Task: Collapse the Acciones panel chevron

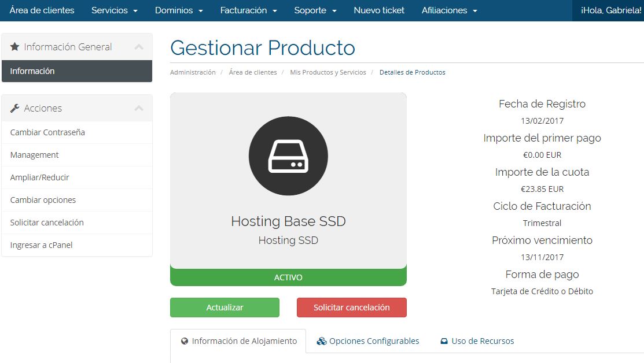Action: 139,108
